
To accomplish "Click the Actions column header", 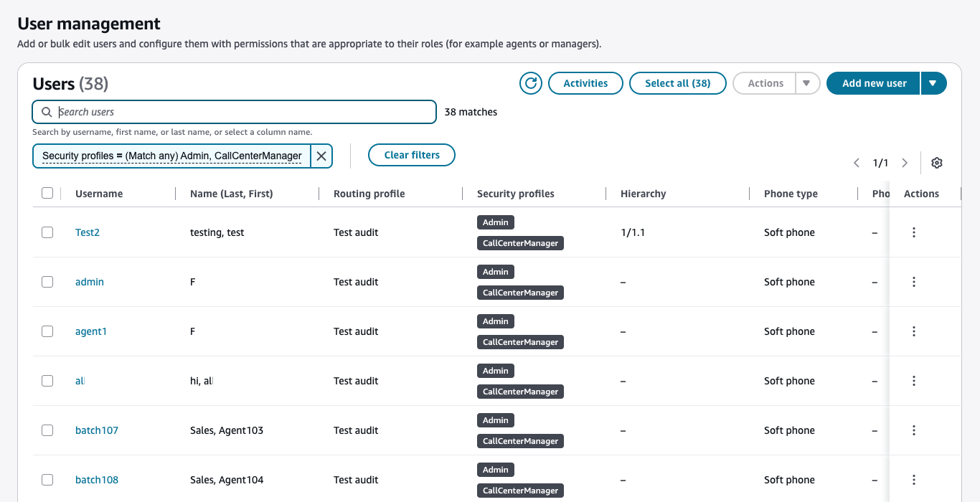I will 921,194.
